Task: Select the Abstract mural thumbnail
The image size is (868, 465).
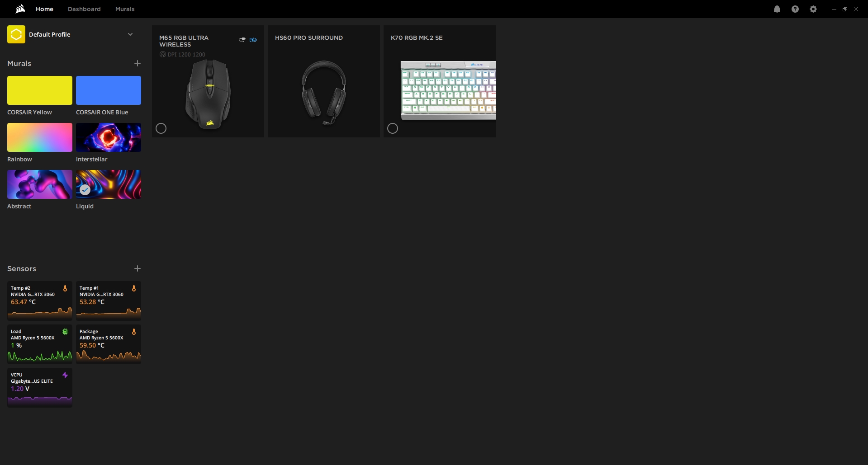Action: coord(40,184)
